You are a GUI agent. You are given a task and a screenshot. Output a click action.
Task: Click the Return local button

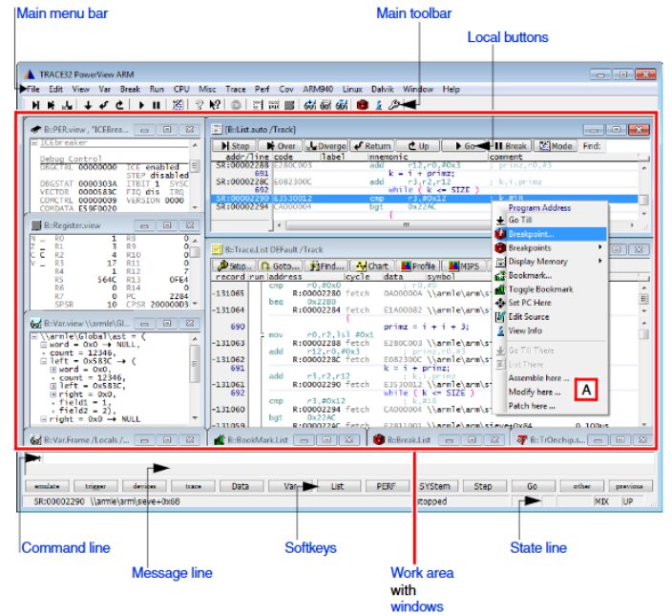[x=372, y=146]
